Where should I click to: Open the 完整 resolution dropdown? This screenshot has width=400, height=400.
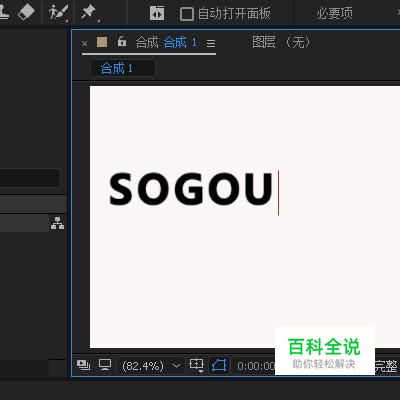pyautogui.click(x=387, y=366)
